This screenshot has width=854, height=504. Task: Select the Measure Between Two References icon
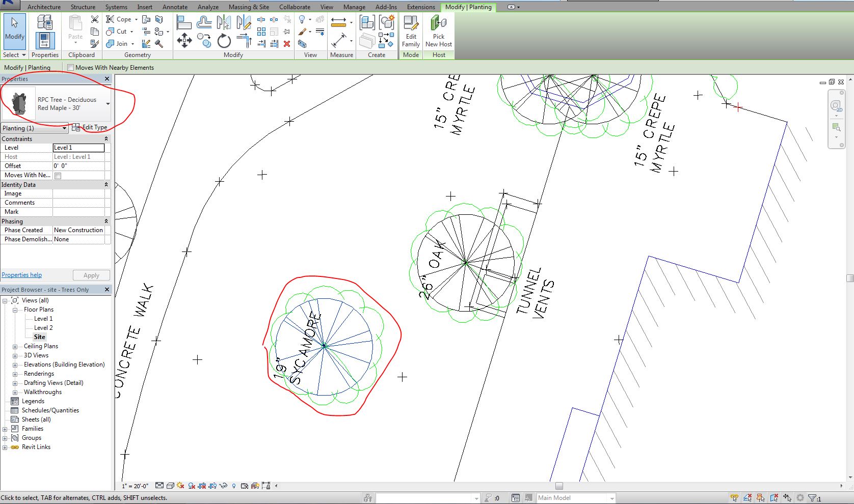click(x=339, y=22)
